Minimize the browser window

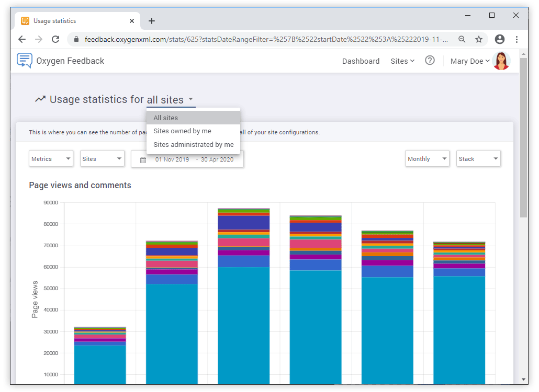click(x=468, y=16)
